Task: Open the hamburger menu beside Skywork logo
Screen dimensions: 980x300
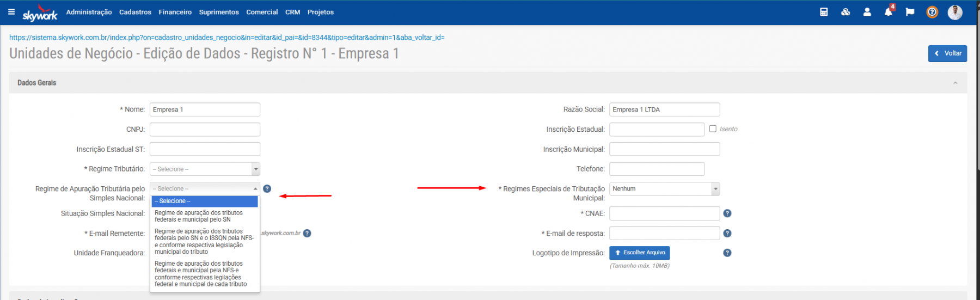Action: (11, 12)
